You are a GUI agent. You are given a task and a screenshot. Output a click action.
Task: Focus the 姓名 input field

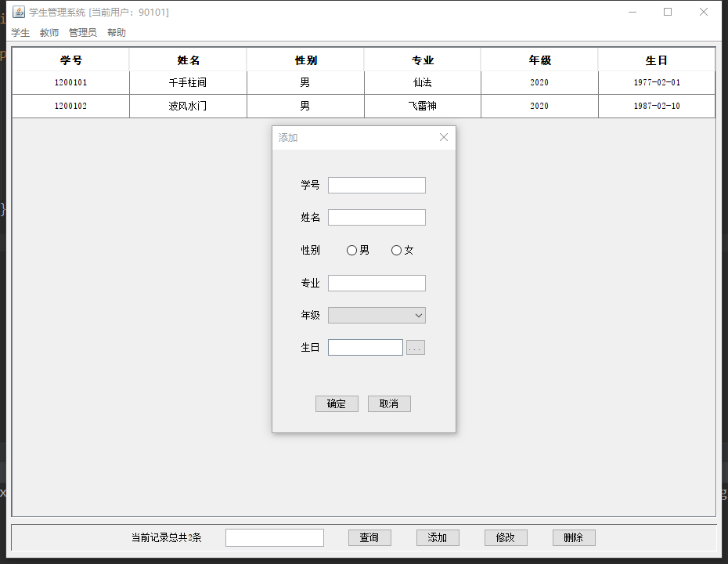click(377, 218)
